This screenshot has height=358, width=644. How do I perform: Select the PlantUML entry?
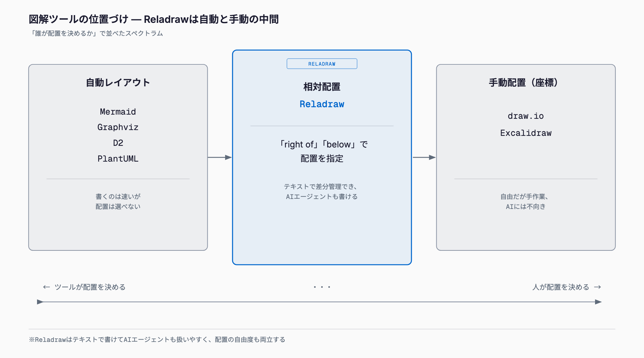118,158
